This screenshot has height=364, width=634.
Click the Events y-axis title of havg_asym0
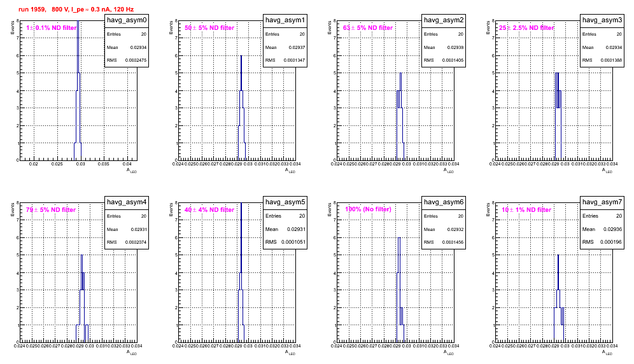click(12, 27)
